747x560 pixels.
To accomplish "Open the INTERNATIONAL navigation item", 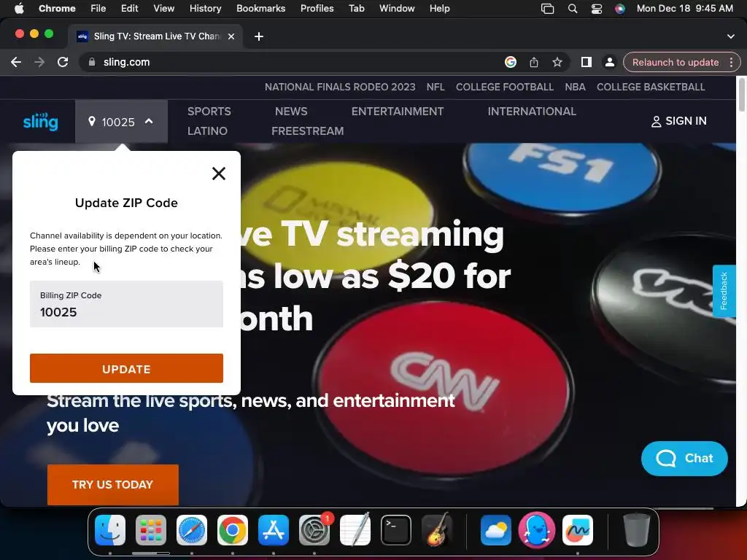I will pos(532,112).
